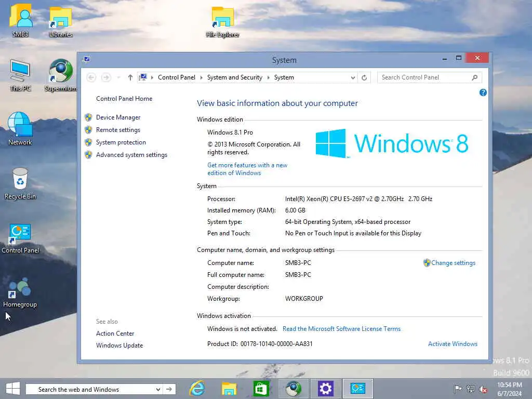Expand the taskbar search box dropdown
This screenshot has width=532, height=399.
coord(158,389)
